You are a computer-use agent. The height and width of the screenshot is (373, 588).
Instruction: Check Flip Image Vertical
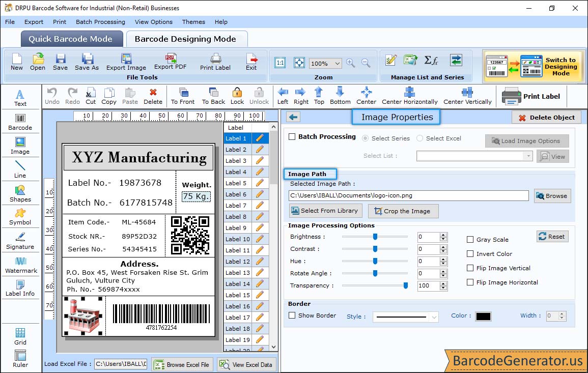470,268
